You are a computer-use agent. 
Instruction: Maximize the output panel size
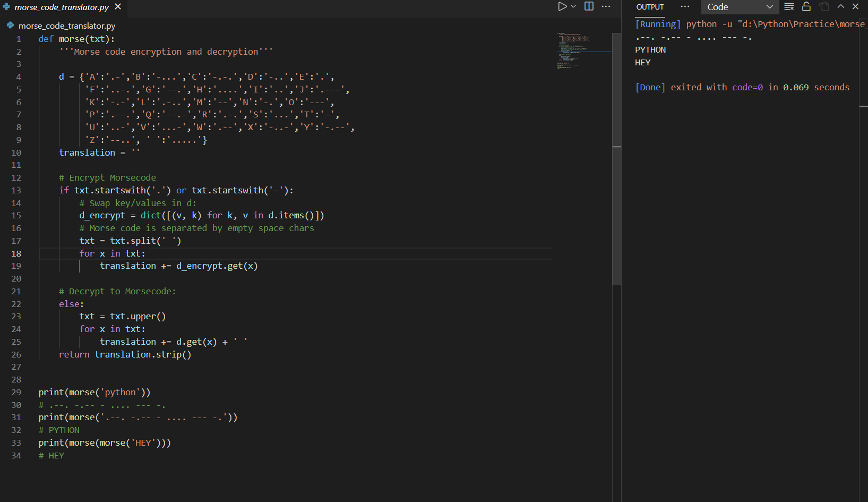coord(841,6)
